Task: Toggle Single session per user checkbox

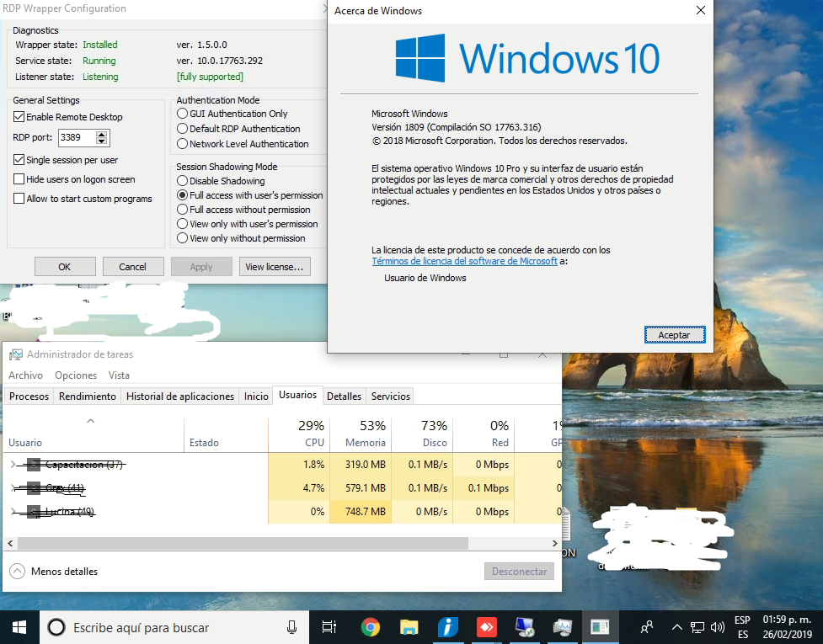Action: pos(19,160)
